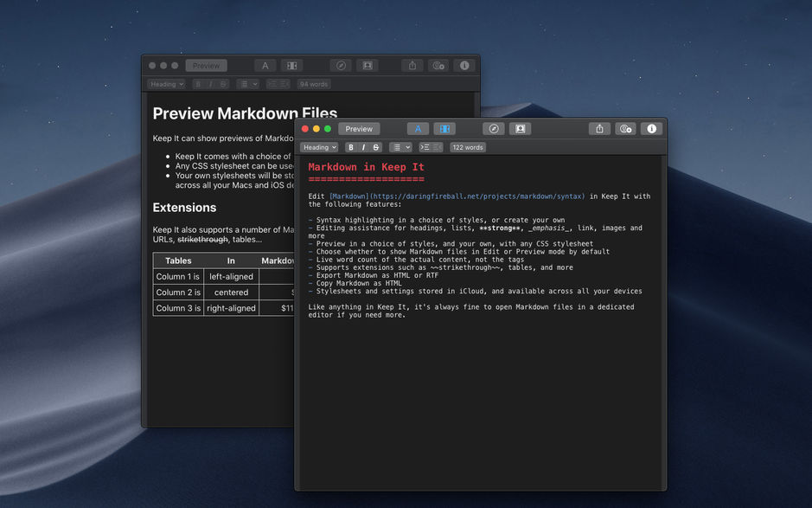Image resolution: width=812 pixels, height=508 pixels.
Task: Click the presentation icon in front window toolbar
Action: click(x=520, y=129)
